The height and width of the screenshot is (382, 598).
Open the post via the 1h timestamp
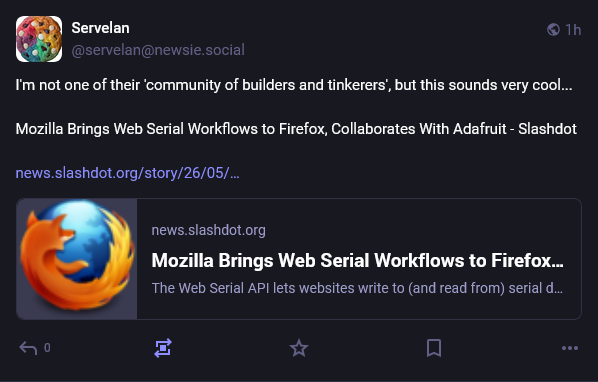click(573, 30)
